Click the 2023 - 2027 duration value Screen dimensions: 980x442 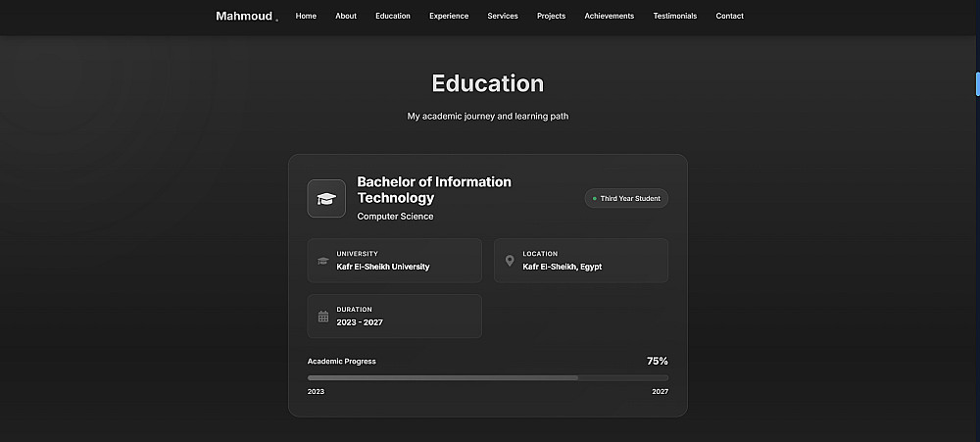(360, 322)
